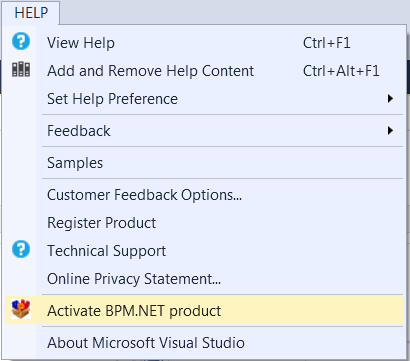Open Set Help Preference entry
The image size is (410, 361).
tap(204, 99)
